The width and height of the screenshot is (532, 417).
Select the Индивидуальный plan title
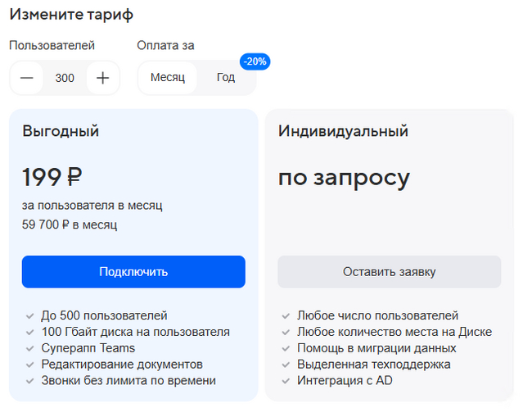coord(343,131)
